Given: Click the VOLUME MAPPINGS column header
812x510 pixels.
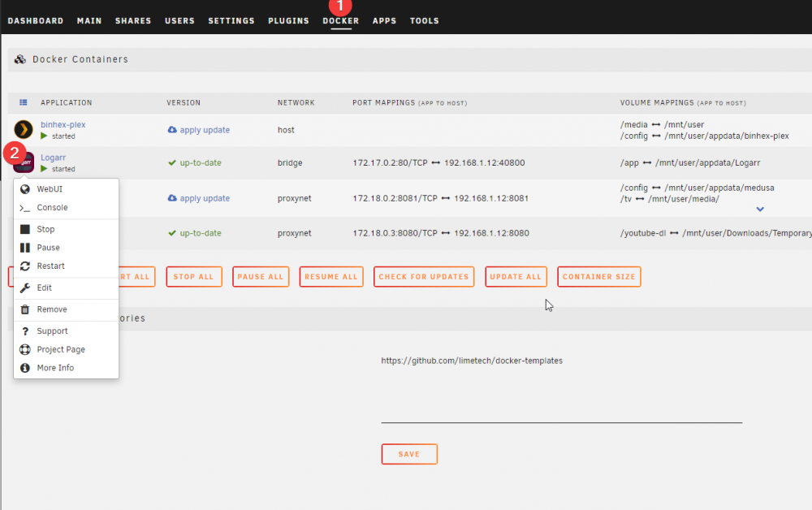Looking at the screenshot, I should pyautogui.click(x=683, y=102).
